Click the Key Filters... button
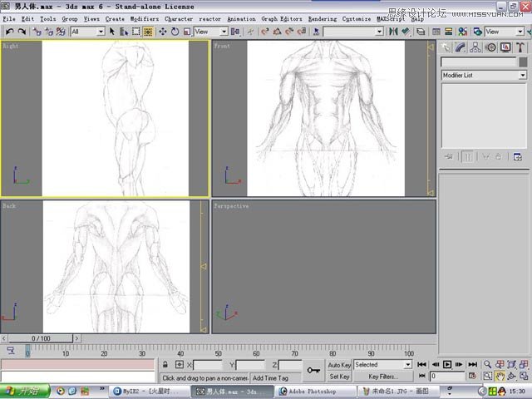This screenshot has height=399, width=532. coord(384,377)
